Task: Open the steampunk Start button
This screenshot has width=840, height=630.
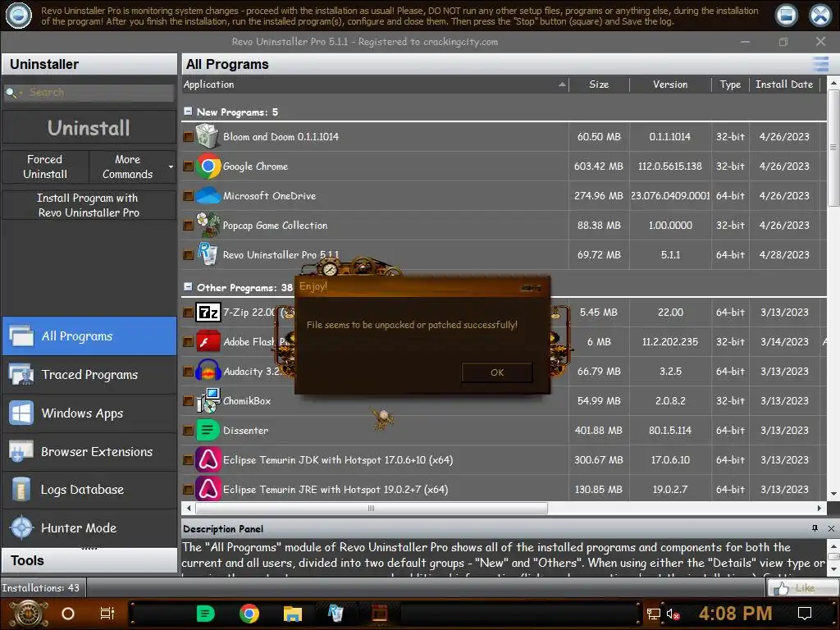Action: [30, 614]
